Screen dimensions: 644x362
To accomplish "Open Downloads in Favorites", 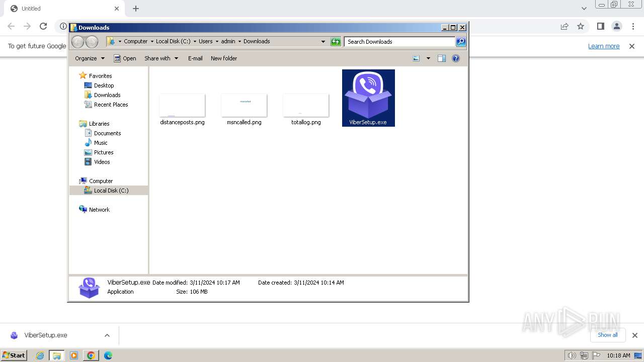I will (107, 95).
